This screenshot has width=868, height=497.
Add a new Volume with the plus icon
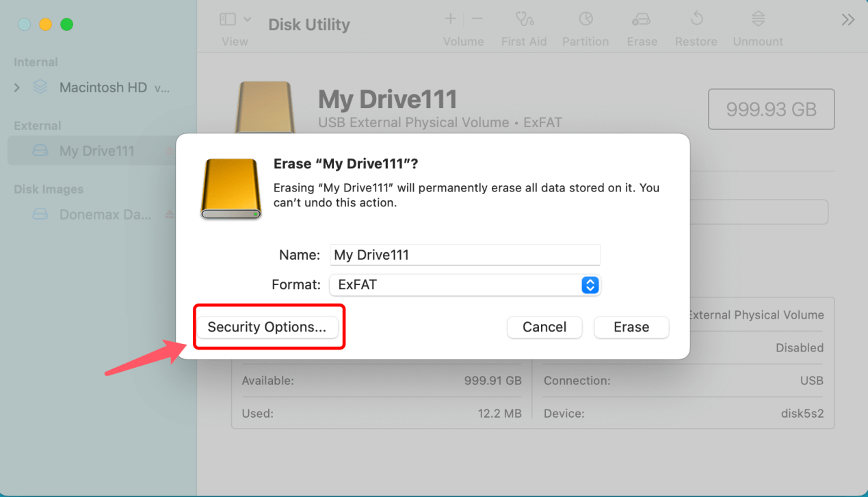pos(449,19)
